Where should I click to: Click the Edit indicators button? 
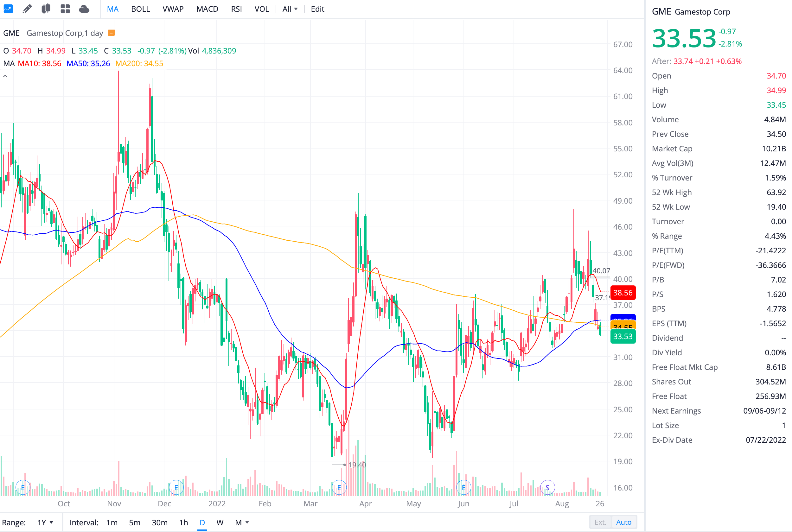[x=317, y=9]
